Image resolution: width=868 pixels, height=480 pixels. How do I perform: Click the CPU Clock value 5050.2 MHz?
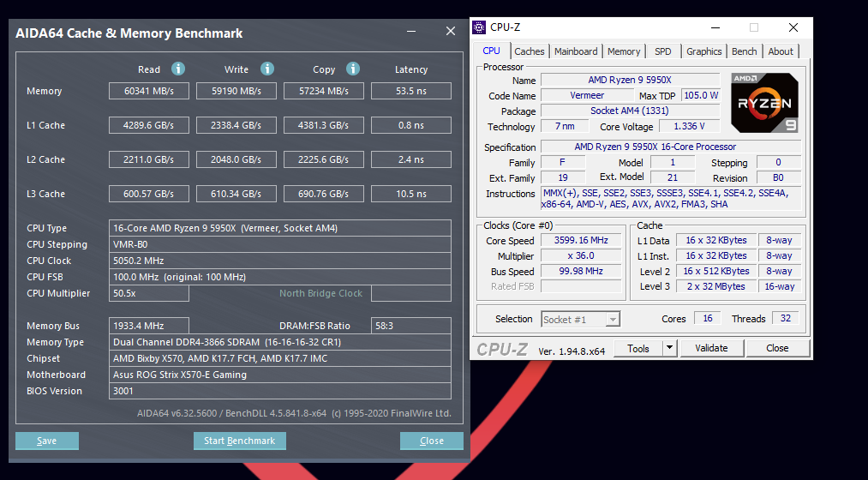click(x=280, y=261)
